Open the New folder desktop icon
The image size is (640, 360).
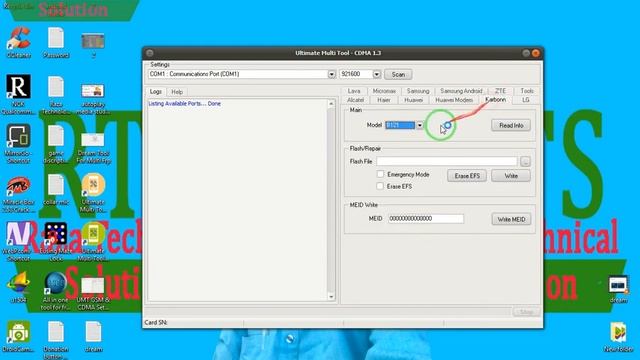pyautogui.click(x=618, y=337)
